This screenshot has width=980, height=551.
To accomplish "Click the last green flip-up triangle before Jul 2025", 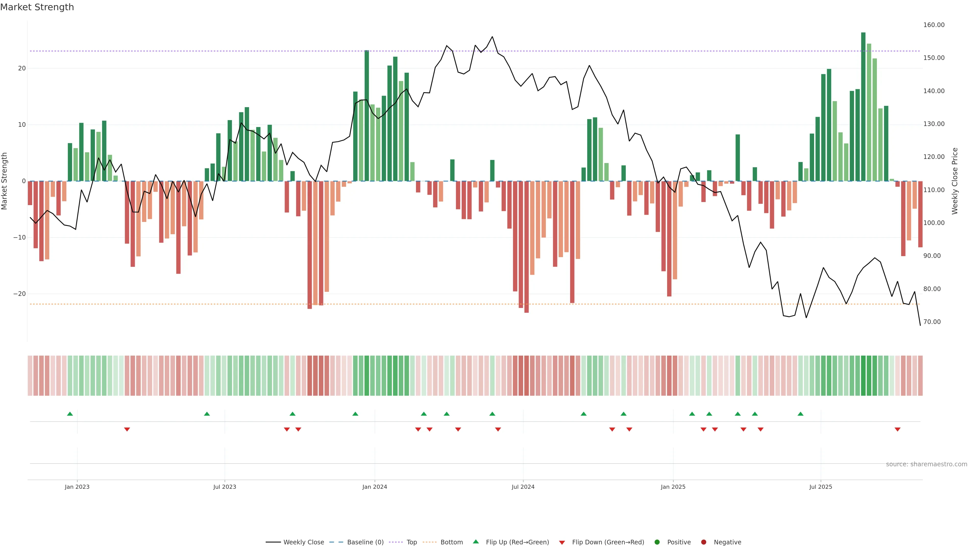I will 800,414.
